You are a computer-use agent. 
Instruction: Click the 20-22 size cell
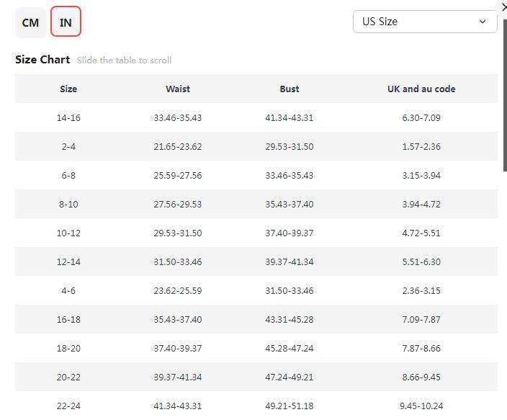click(x=68, y=377)
